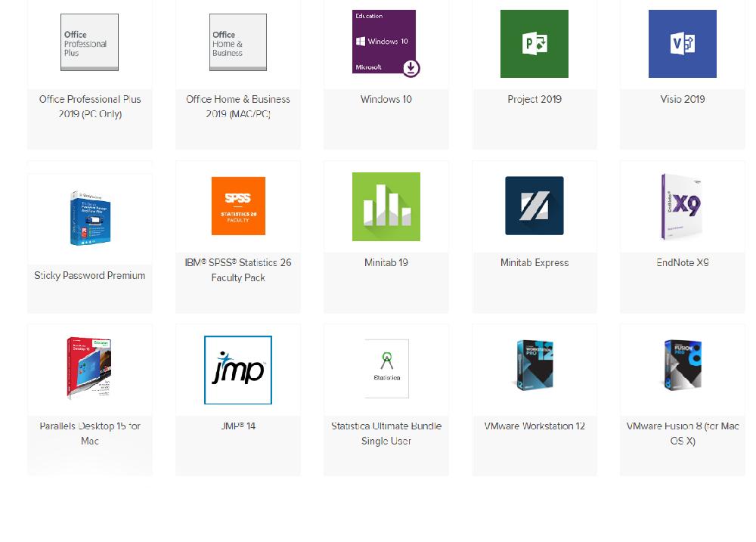Image resolution: width=756 pixels, height=542 pixels.
Task: Click the "Project 2019" title link
Action: (x=534, y=99)
